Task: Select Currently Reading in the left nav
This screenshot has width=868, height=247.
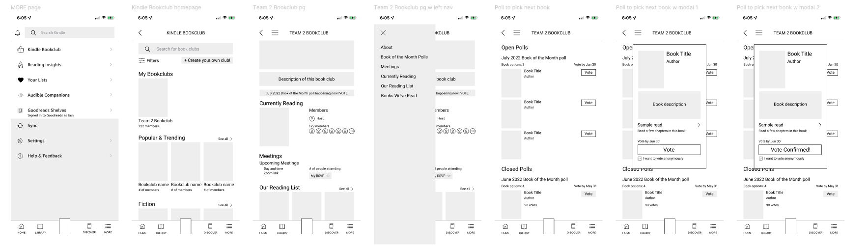Action: 398,77
